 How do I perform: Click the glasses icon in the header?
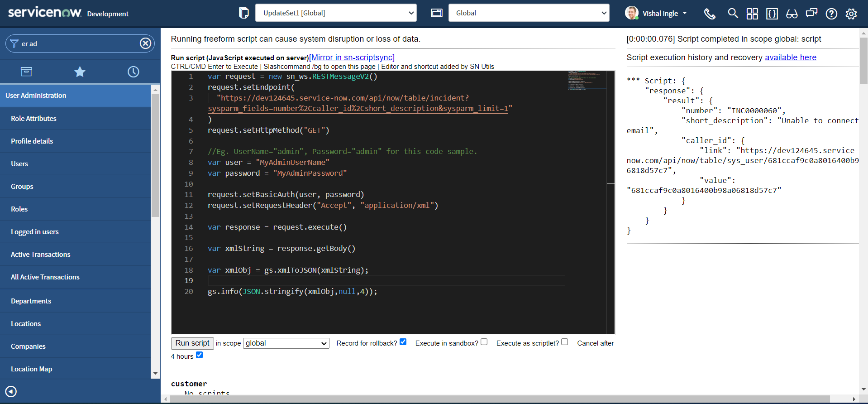pos(792,14)
